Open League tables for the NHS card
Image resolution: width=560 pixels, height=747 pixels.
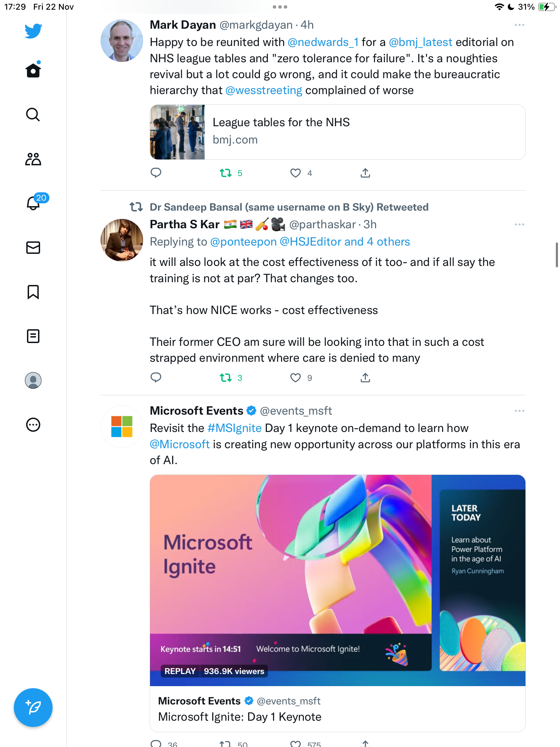(x=338, y=132)
